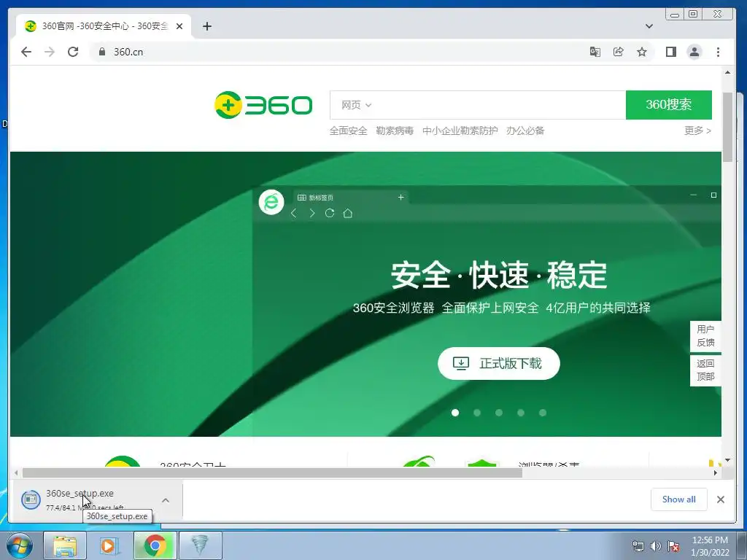Open Chrome three-dot menu
Image resolution: width=747 pixels, height=560 pixels.
718,52
